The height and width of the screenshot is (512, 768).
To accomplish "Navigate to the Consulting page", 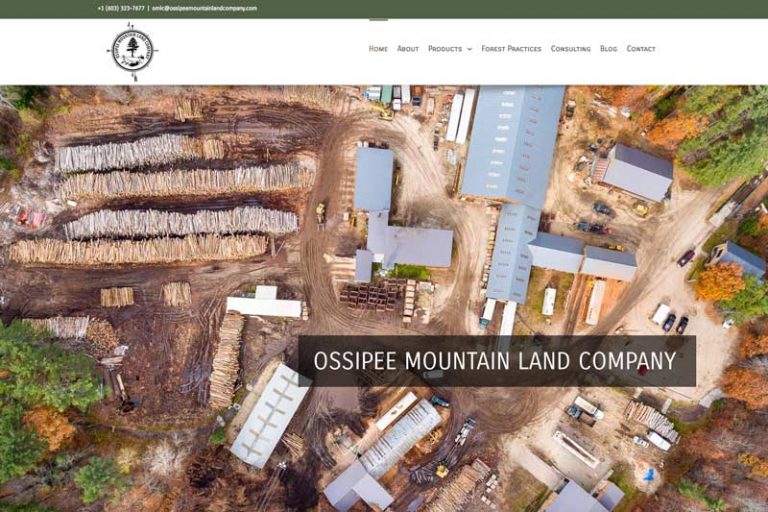I will (x=571, y=49).
